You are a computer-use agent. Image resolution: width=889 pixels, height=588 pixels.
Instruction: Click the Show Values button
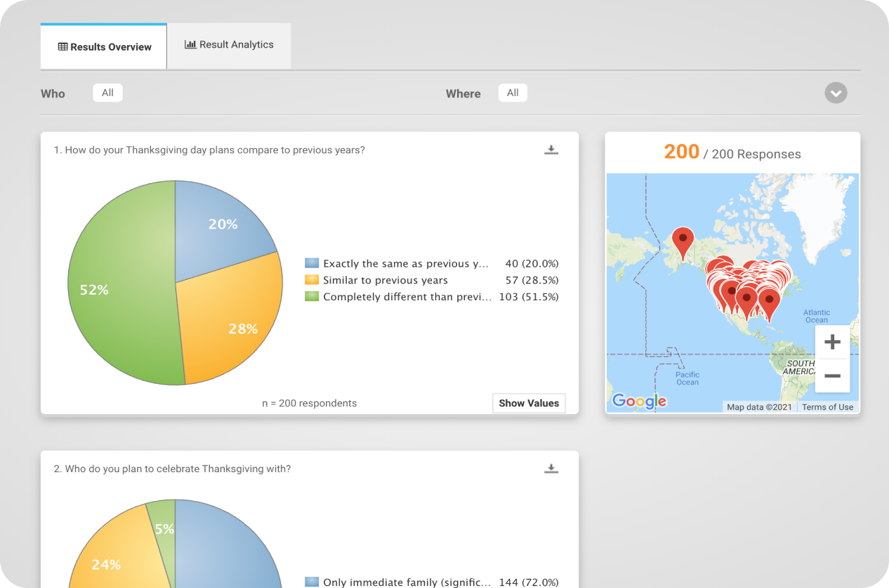tap(529, 403)
